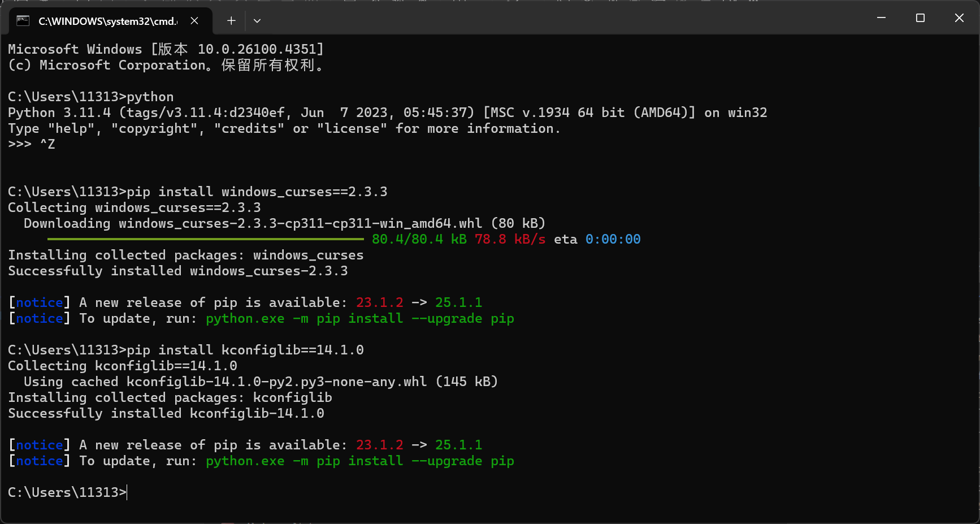The image size is (980, 524).
Task: Click 'Successfully installed windows_curses-2.3.3' line
Action: pos(178,271)
